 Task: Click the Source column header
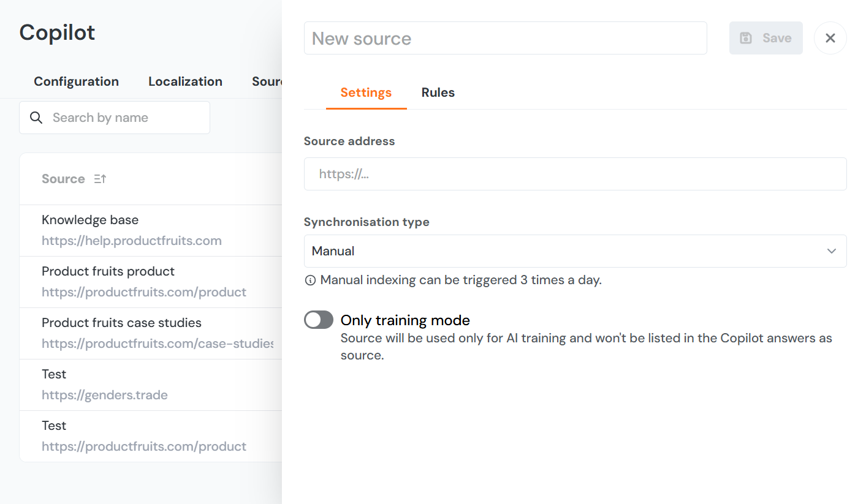coord(63,179)
